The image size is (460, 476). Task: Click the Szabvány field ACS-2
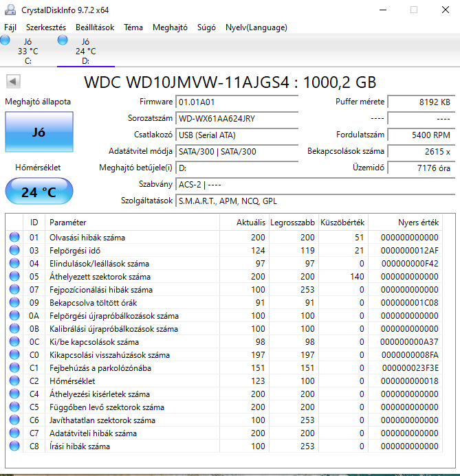click(316, 184)
